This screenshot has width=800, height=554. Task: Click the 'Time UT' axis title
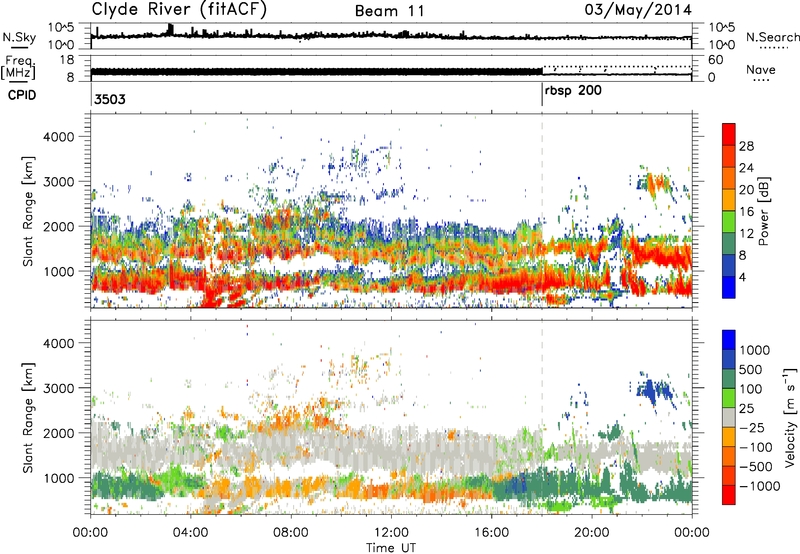391,548
